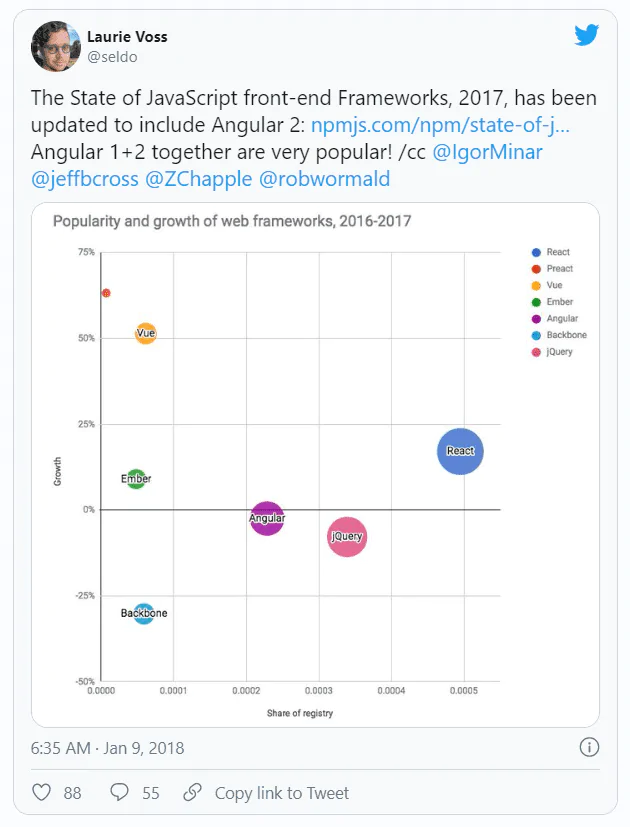
Task: Like the tweet with the heart icon
Action: tap(42, 792)
